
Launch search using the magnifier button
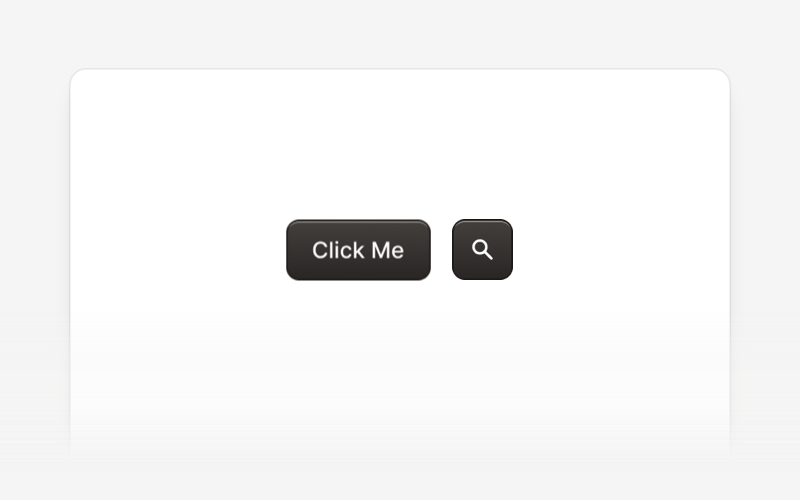point(482,249)
